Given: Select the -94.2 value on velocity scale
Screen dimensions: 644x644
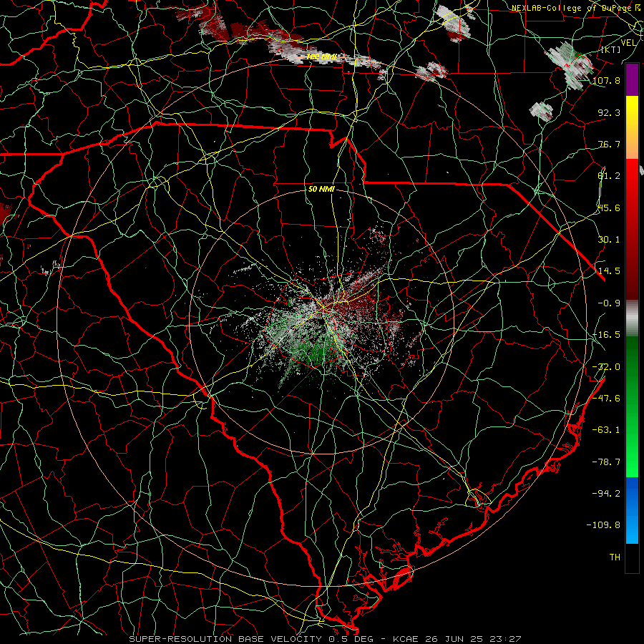Looking at the screenshot, I should 606,494.
